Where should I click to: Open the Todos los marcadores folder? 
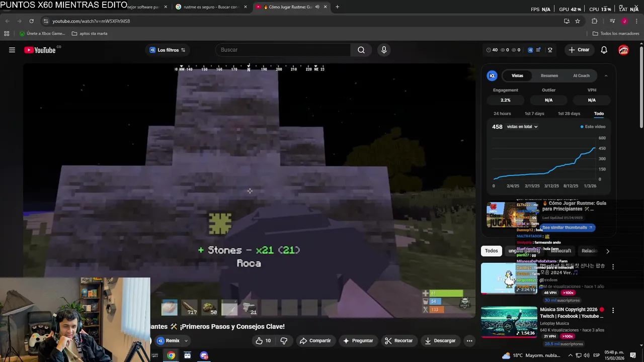616,34
